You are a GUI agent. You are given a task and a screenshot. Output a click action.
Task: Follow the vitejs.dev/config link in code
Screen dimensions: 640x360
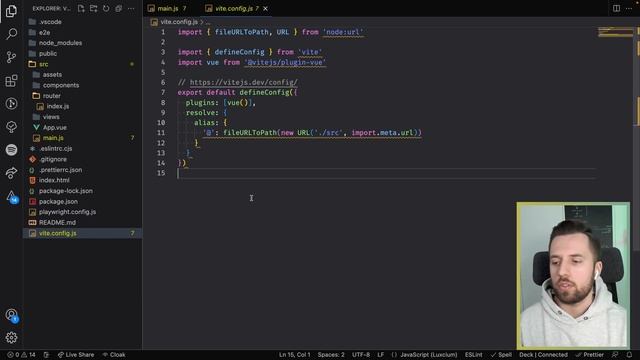tap(244, 82)
